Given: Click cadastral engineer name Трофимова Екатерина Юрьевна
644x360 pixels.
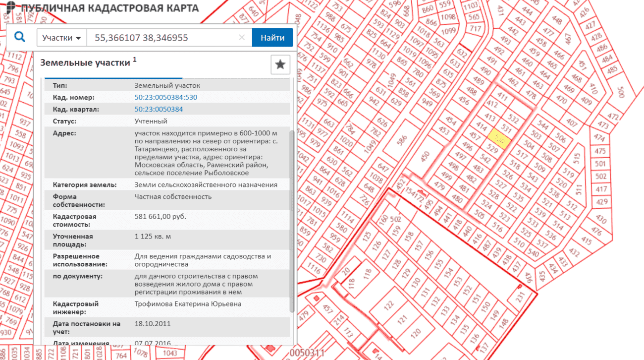Looking at the screenshot, I should pos(188,304).
